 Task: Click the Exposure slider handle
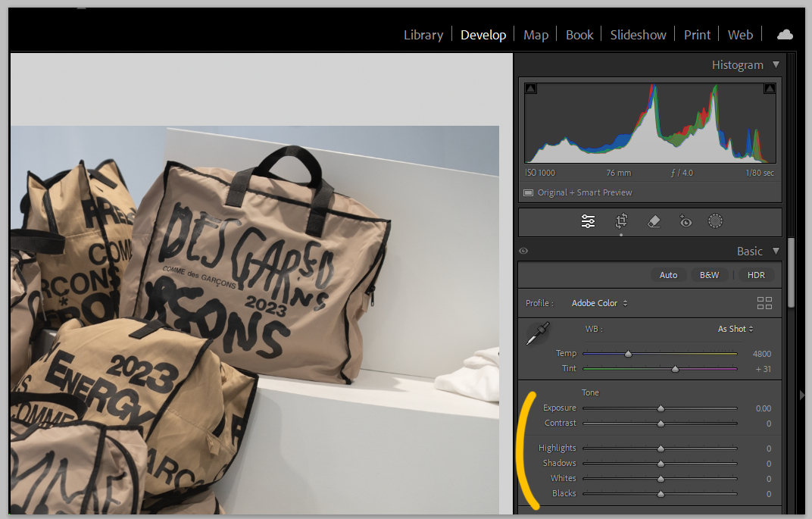click(661, 408)
